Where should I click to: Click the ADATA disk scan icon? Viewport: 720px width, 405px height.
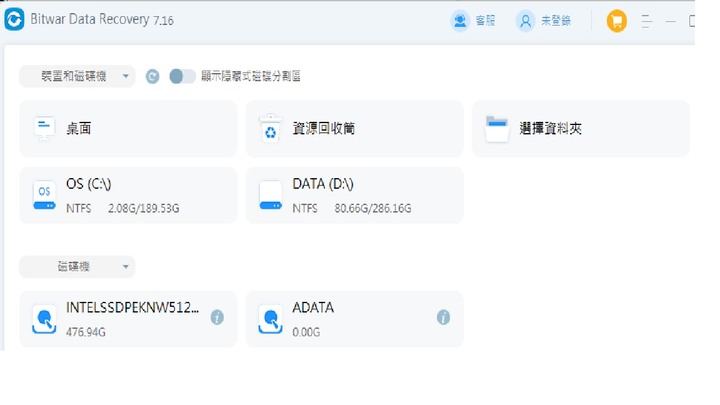[x=270, y=320]
